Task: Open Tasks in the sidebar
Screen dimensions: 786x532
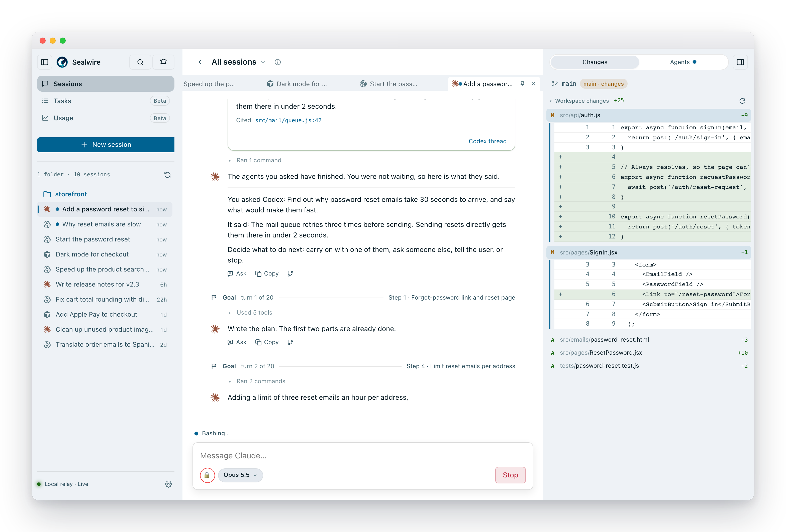Action: click(106, 101)
